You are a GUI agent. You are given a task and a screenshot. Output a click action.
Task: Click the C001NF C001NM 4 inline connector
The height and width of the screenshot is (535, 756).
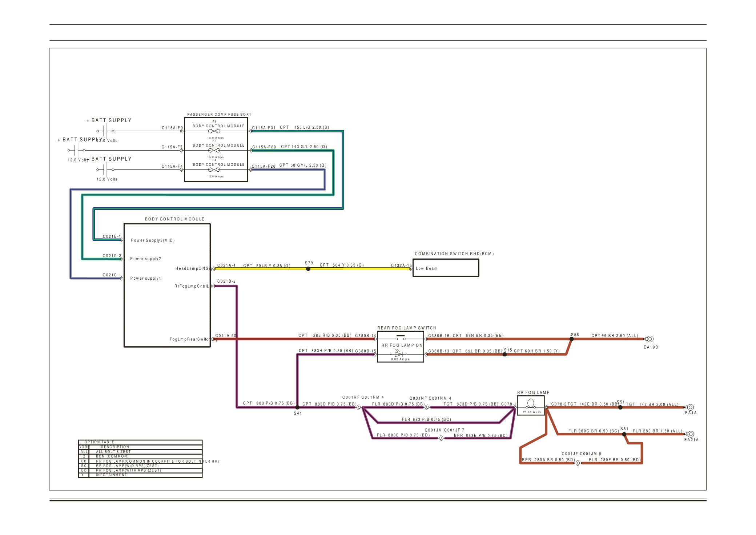click(427, 407)
